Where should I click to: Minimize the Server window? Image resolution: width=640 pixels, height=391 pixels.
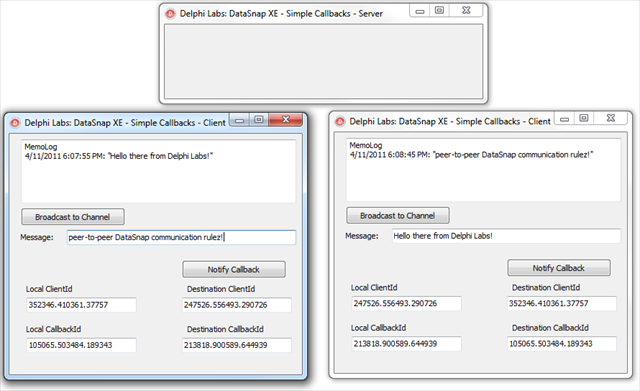420,11
